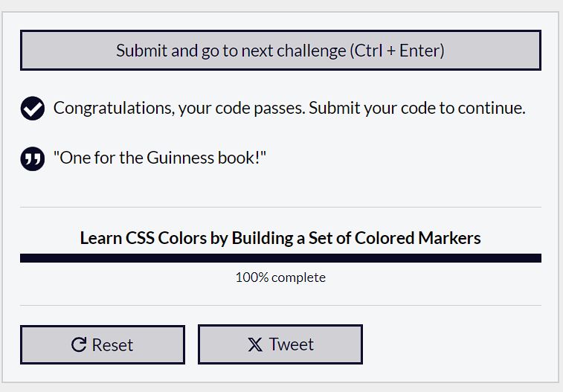This screenshot has width=563, height=392.
Task: Click the divider line above course title
Action: coord(280,207)
